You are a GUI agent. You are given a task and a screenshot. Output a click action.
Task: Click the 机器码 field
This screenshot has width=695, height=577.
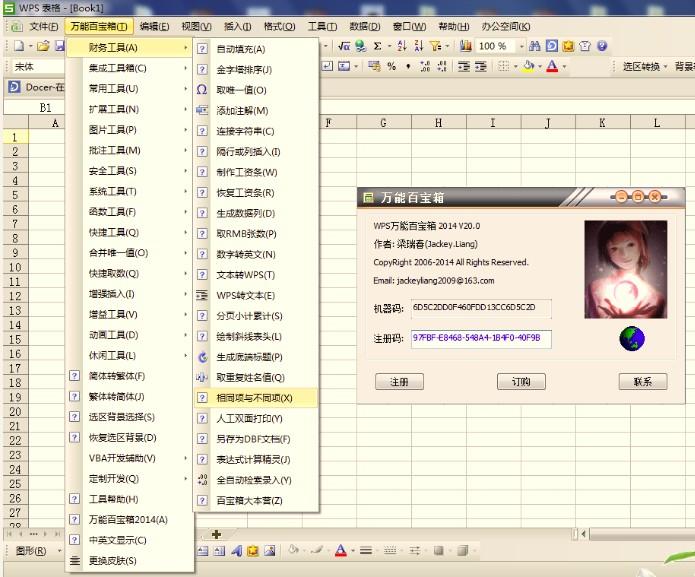[481, 308]
